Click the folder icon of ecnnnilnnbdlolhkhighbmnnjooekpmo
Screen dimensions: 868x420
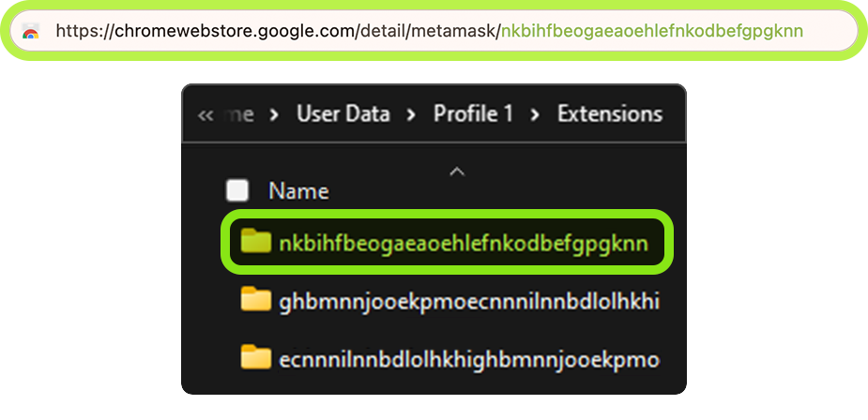(256, 357)
